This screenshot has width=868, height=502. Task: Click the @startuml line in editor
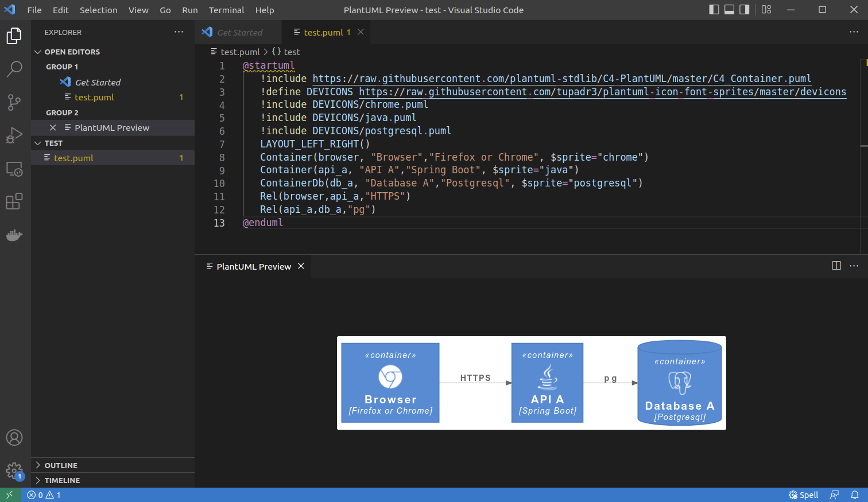(x=268, y=65)
